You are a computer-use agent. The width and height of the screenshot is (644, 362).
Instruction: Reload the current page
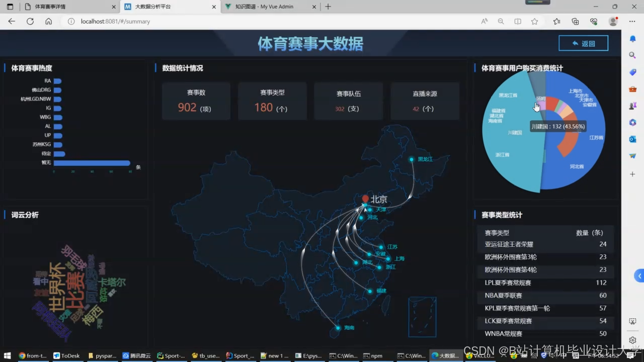[x=30, y=21]
